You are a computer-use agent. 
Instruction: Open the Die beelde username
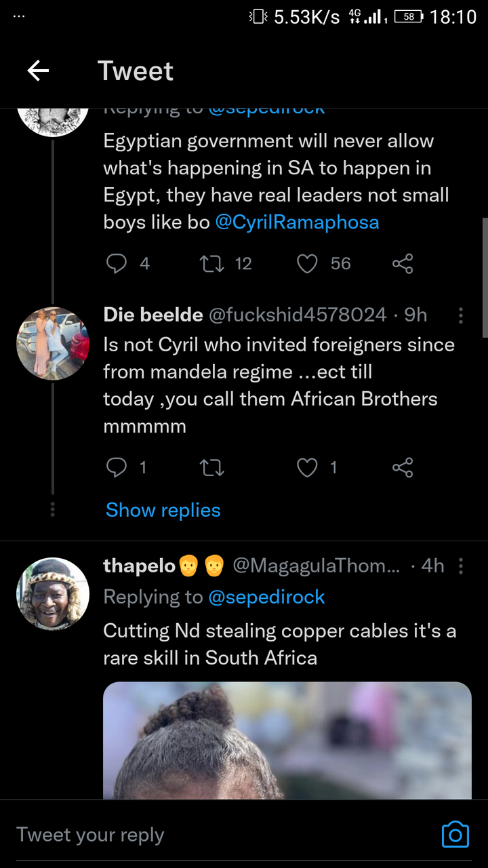tap(153, 315)
